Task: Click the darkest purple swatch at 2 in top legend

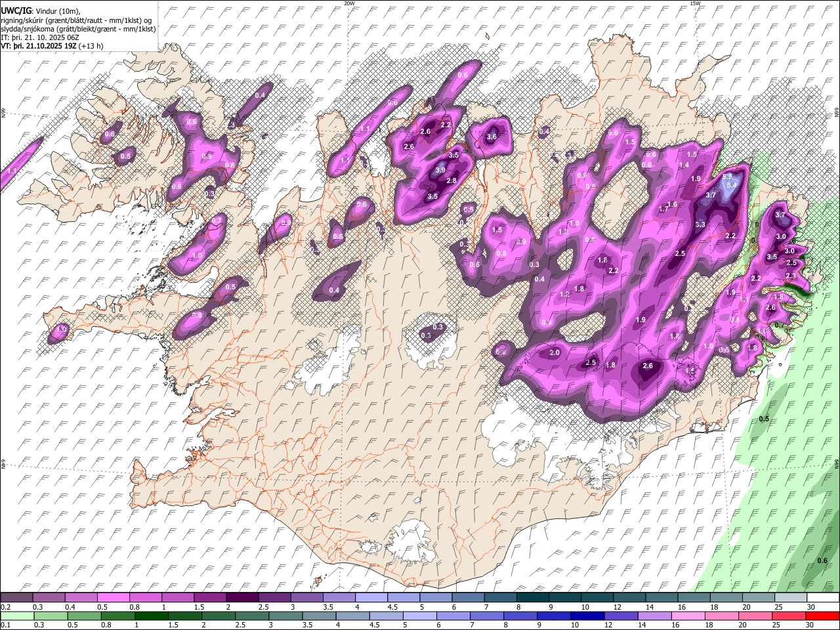Action: pos(242,597)
